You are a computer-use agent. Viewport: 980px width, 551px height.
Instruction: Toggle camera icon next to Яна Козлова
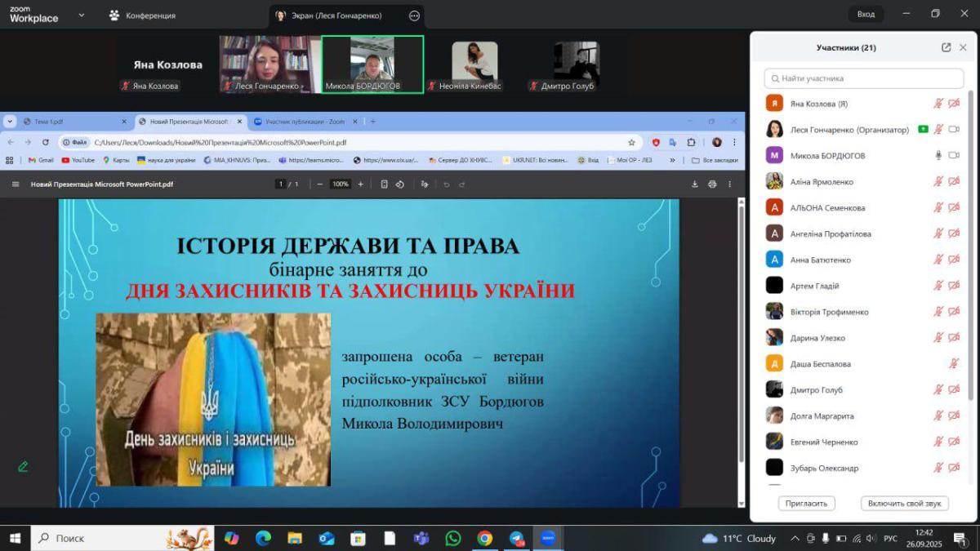pos(954,104)
